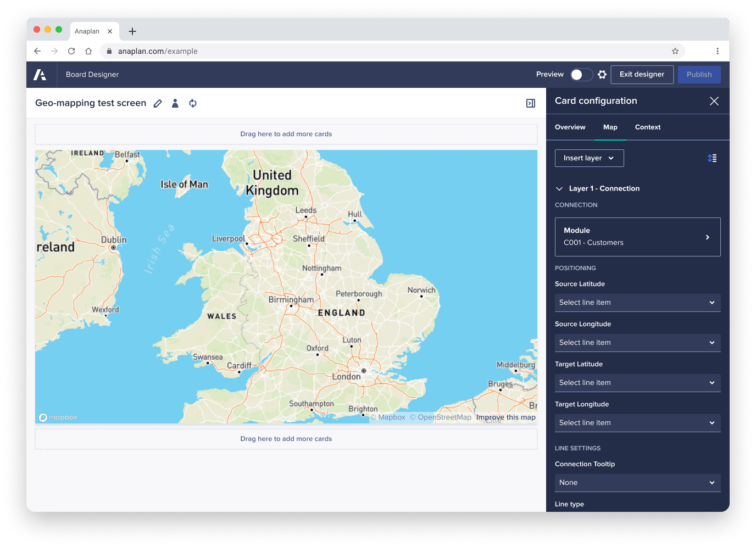Viewport: 756px width, 547px height.
Task: Click the Publish button
Action: (699, 75)
